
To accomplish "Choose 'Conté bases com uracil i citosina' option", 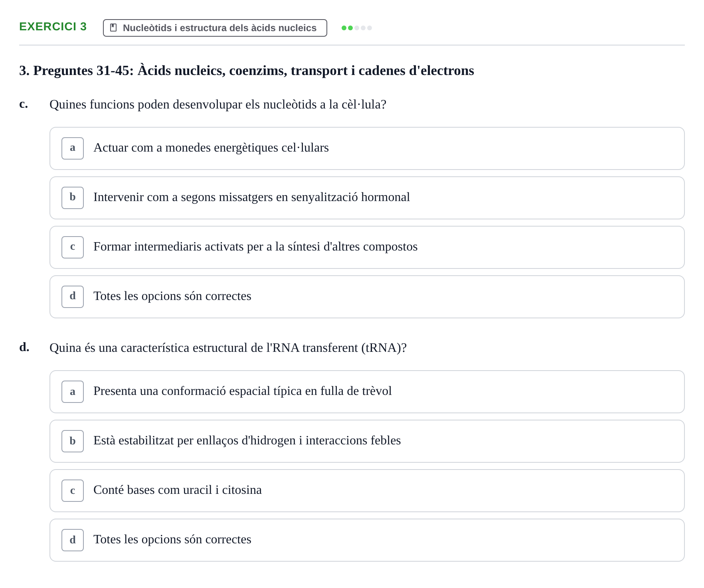I will point(367,491).
